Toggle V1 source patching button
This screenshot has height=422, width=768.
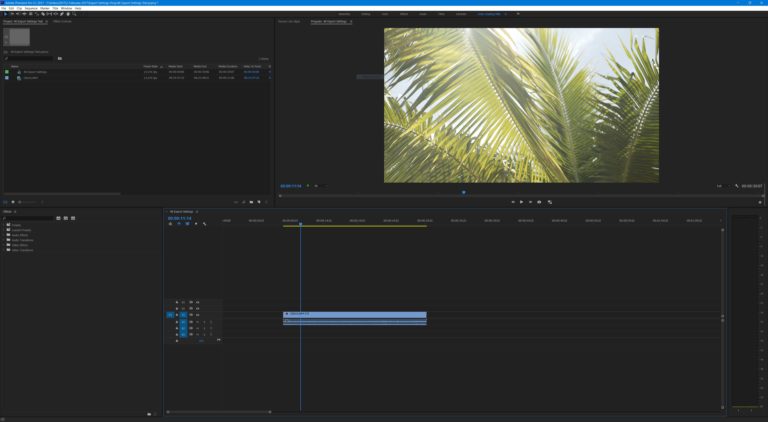(x=170, y=315)
